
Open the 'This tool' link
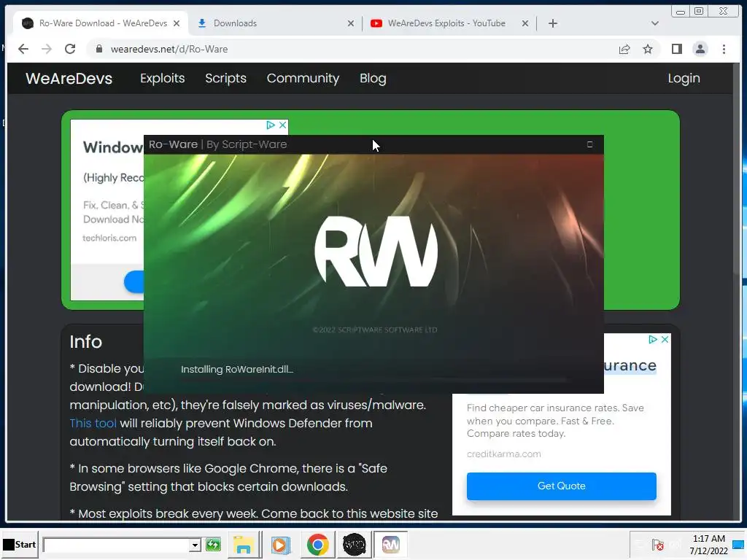pyautogui.click(x=93, y=424)
